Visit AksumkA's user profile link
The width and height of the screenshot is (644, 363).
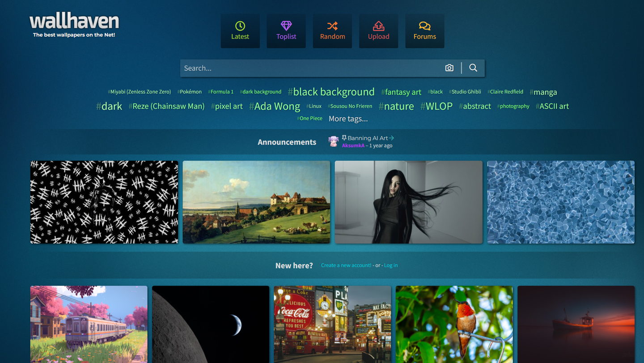coord(353,145)
